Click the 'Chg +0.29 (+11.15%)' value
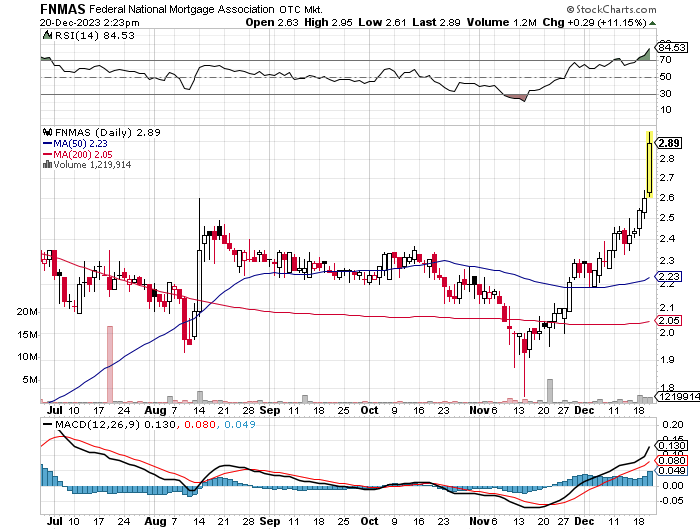700x530 pixels. (594, 22)
